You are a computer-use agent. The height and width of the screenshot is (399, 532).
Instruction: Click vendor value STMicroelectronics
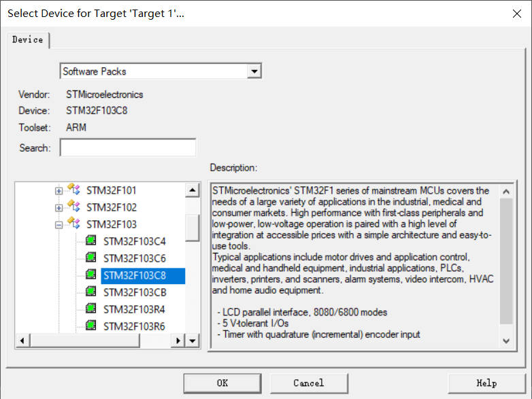pos(105,94)
